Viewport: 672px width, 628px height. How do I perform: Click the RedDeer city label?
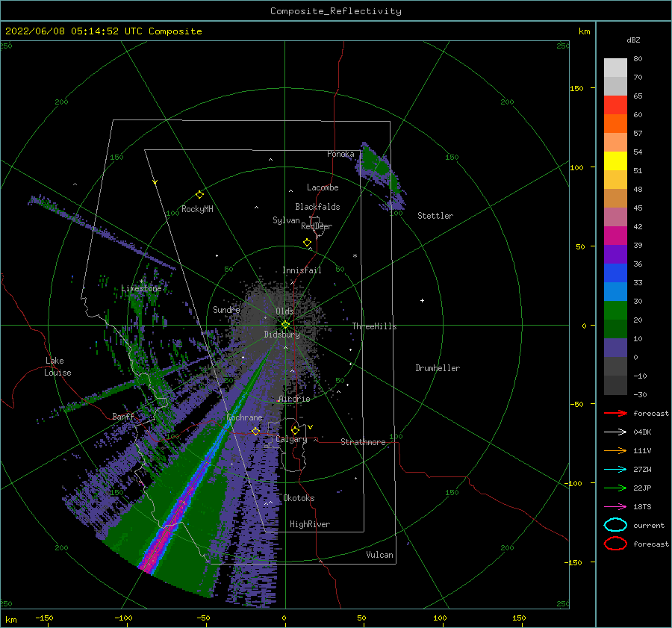pos(317,226)
